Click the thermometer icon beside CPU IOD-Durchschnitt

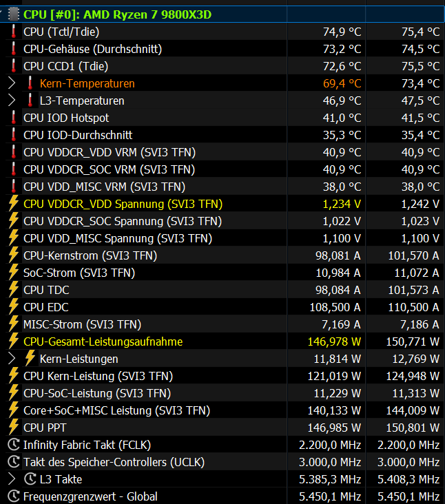[x=13, y=135]
